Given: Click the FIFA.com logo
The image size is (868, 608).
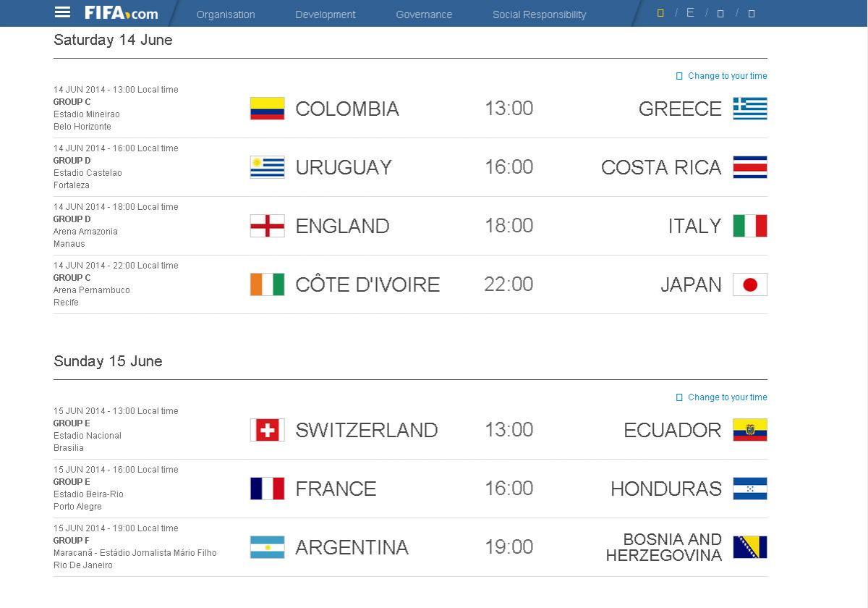Looking at the screenshot, I should 121,13.
